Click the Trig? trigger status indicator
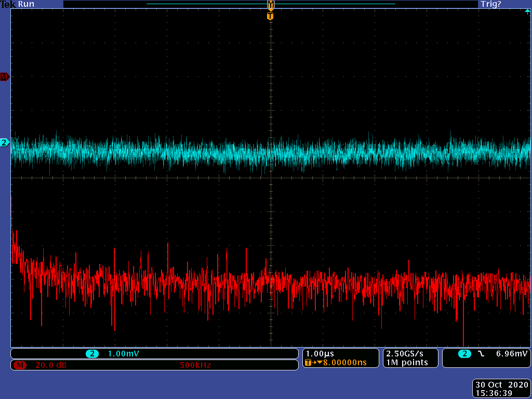 click(490, 4)
